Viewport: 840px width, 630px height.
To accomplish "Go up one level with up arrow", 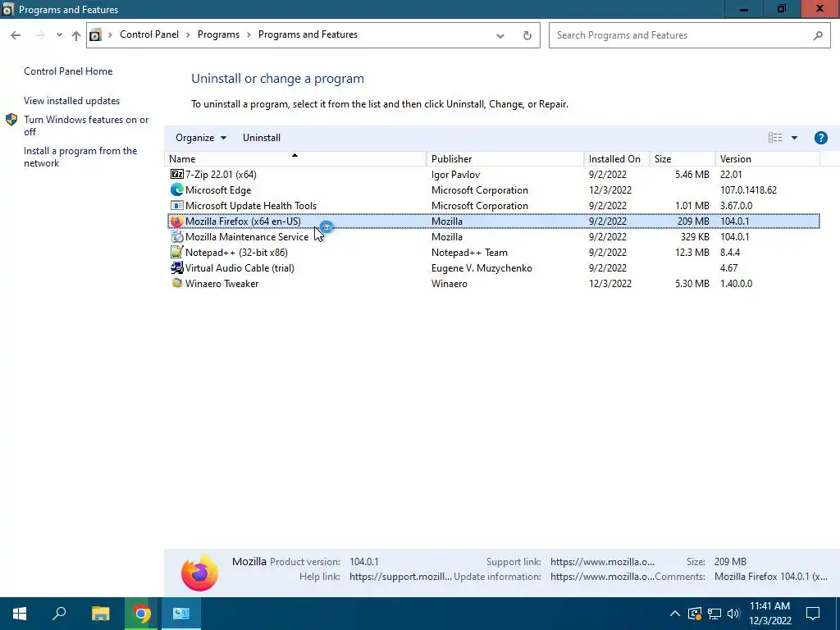I will pos(76,35).
